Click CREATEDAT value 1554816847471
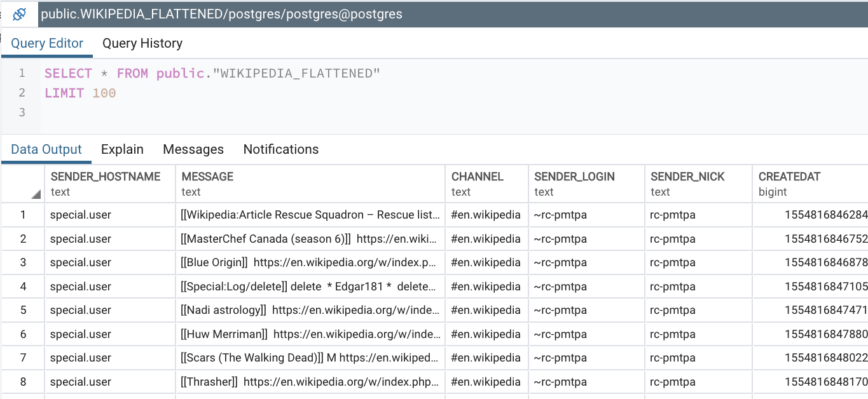 (x=810, y=310)
